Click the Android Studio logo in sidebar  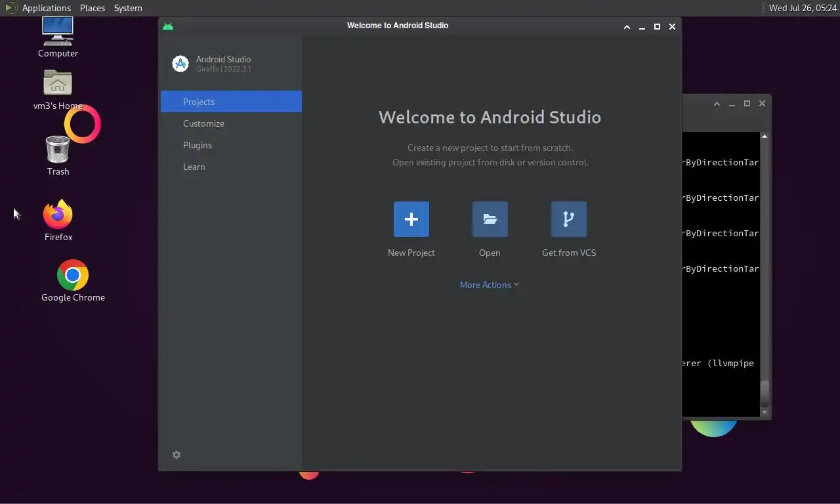coord(180,64)
